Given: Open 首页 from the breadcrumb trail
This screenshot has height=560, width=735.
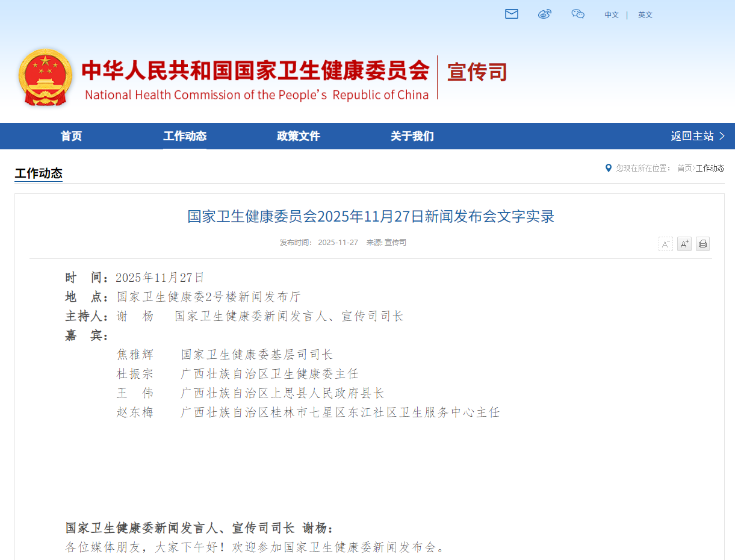Looking at the screenshot, I should (x=684, y=168).
